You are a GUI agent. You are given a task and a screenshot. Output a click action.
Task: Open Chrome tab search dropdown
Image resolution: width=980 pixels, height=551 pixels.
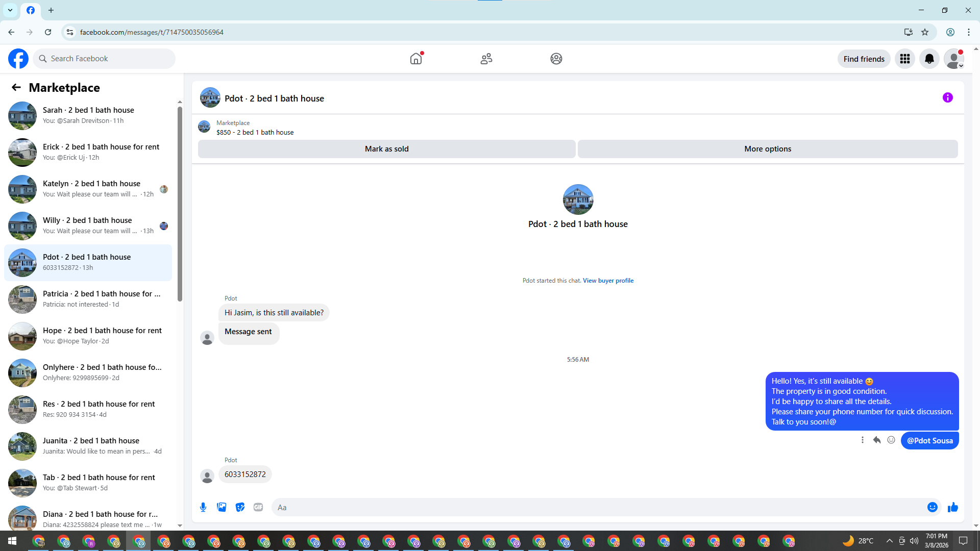pyautogui.click(x=10, y=10)
